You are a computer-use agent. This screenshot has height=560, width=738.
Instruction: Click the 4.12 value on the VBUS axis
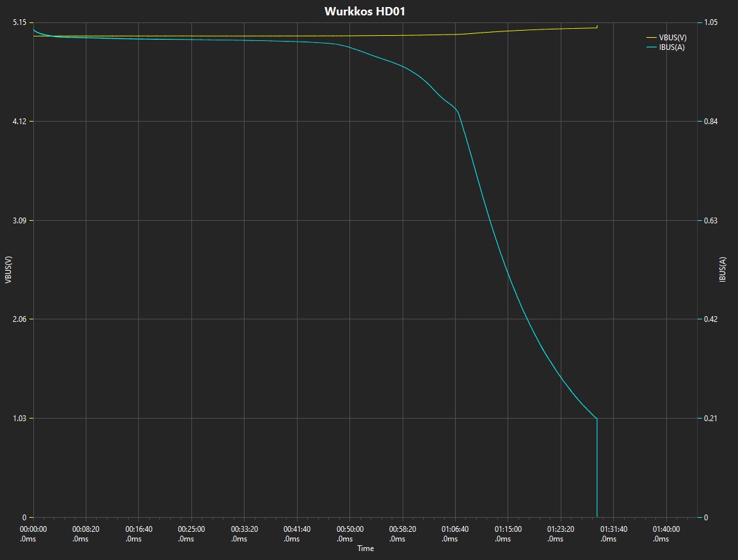pos(20,122)
